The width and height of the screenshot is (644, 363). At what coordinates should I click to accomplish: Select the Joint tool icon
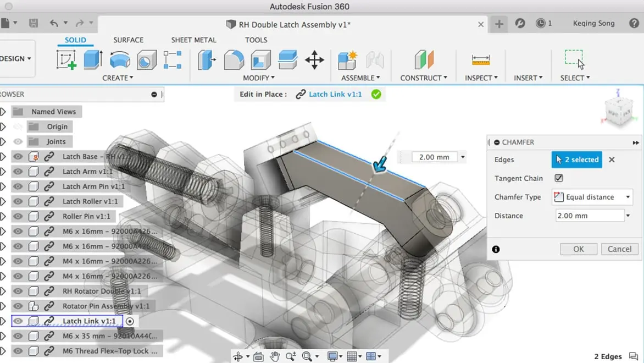click(x=375, y=59)
